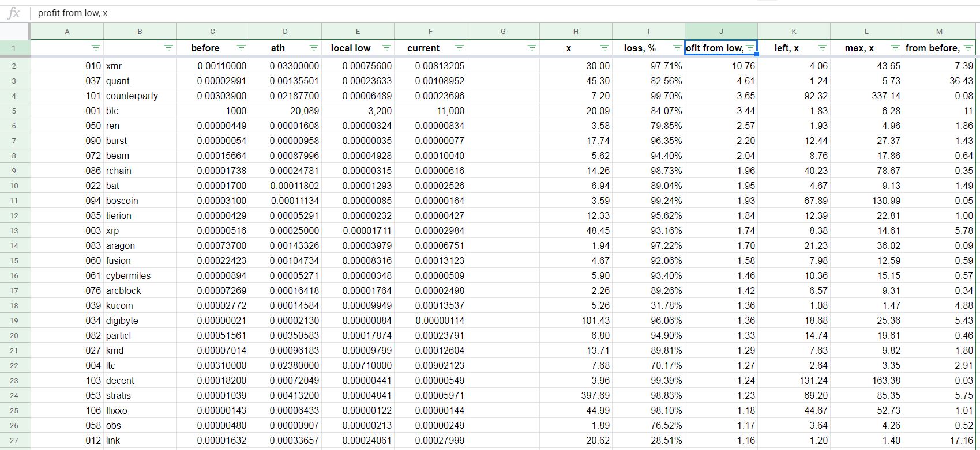980x450 pixels.
Task: Click the 'loss, %' header cell
Action: (x=648, y=48)
